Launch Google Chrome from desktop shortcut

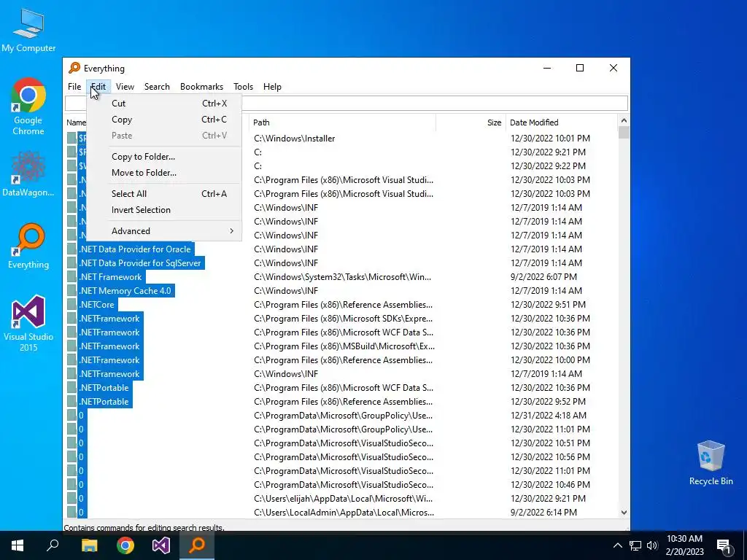point(28,106)
